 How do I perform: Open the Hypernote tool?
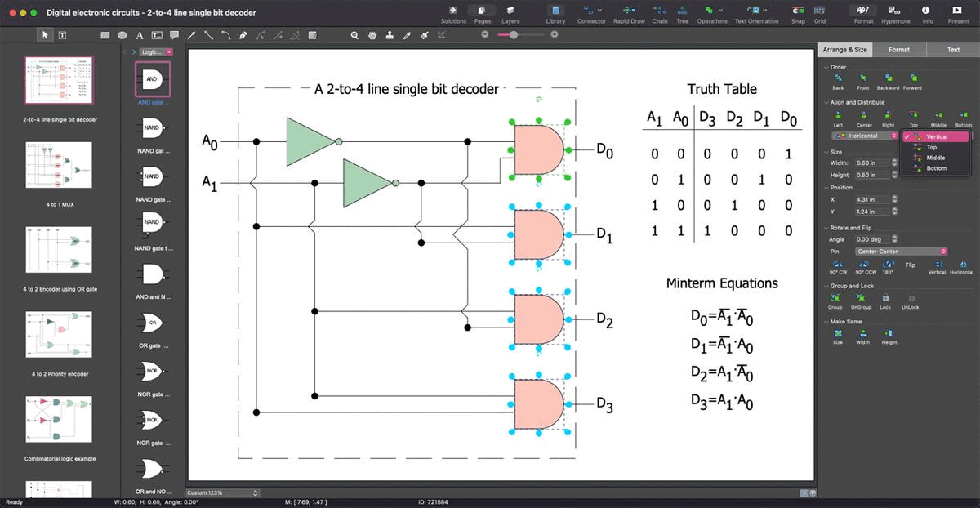point(895,14)
